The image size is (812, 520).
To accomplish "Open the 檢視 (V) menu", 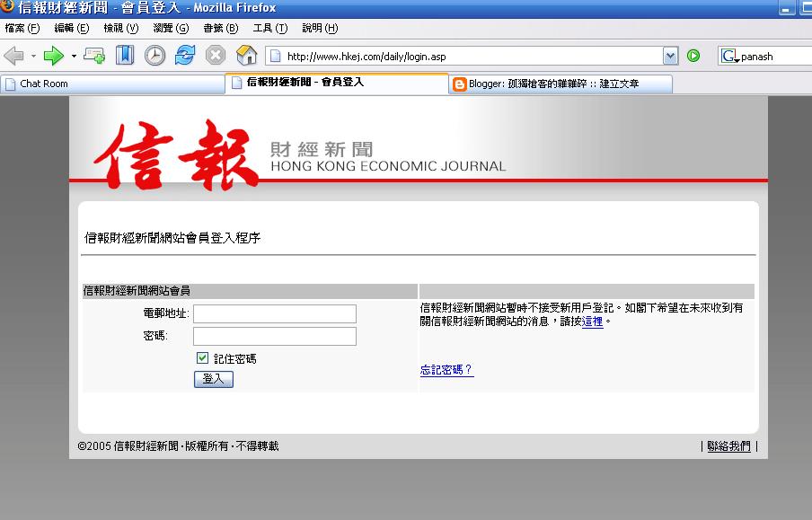I will pos(121,28).
